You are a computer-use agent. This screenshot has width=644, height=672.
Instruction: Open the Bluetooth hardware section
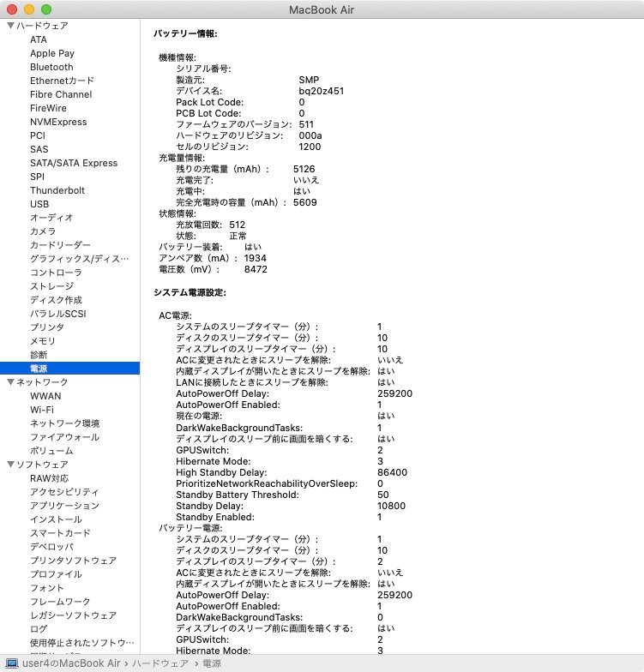pyautogui.click(x=51, y=67)
